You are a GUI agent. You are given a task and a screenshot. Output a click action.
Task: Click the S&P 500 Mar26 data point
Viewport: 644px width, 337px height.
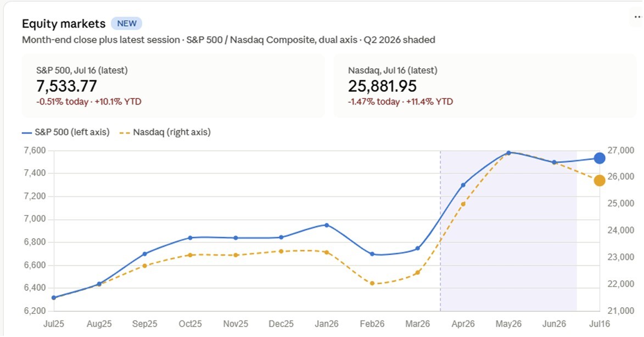pyautogui.click(x=418, y=248)
